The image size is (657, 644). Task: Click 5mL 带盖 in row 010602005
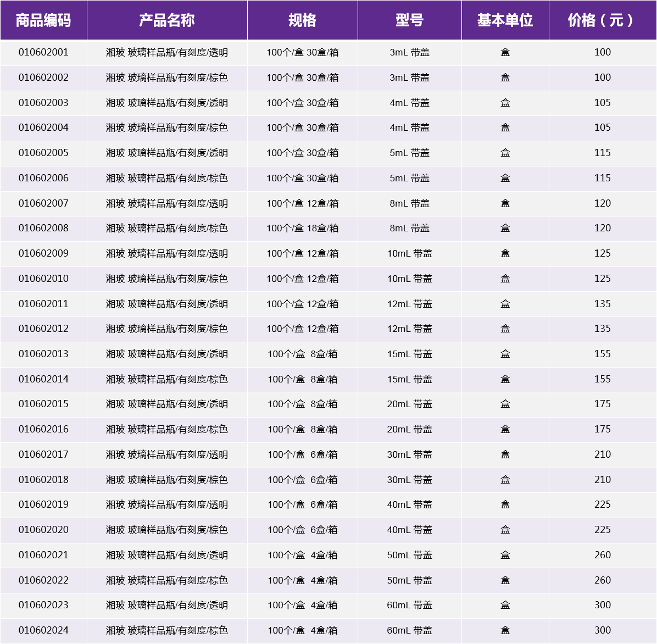[x=410, y=153]
